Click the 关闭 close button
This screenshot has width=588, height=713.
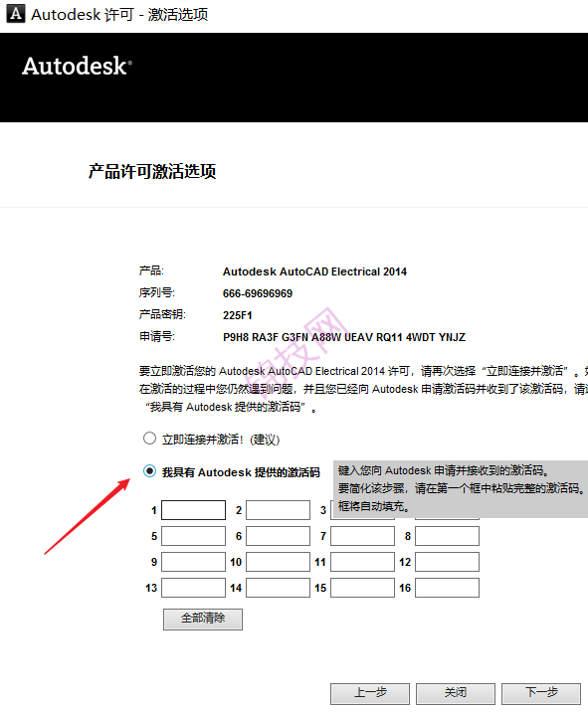[x=456, y=693]
